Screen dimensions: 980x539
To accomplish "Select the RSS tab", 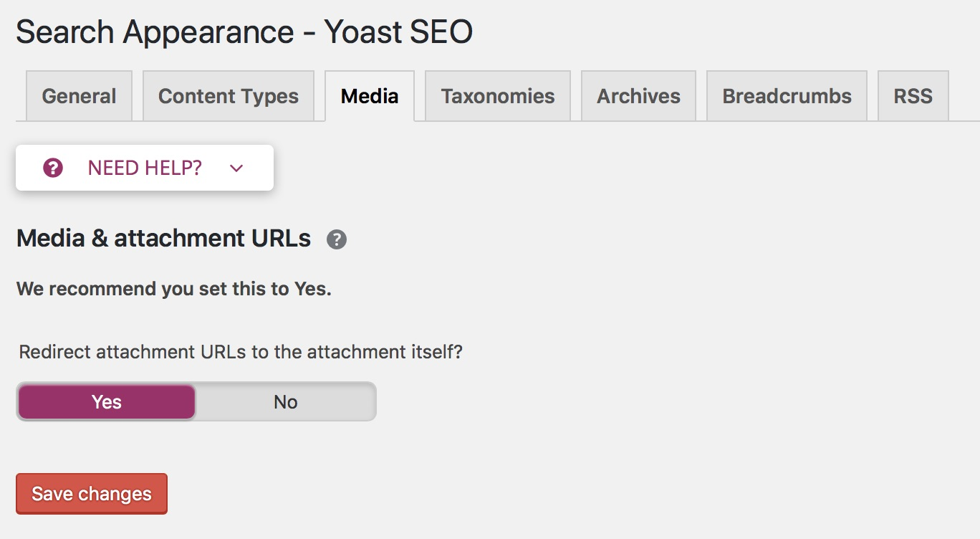I will (x=913, y=96).
